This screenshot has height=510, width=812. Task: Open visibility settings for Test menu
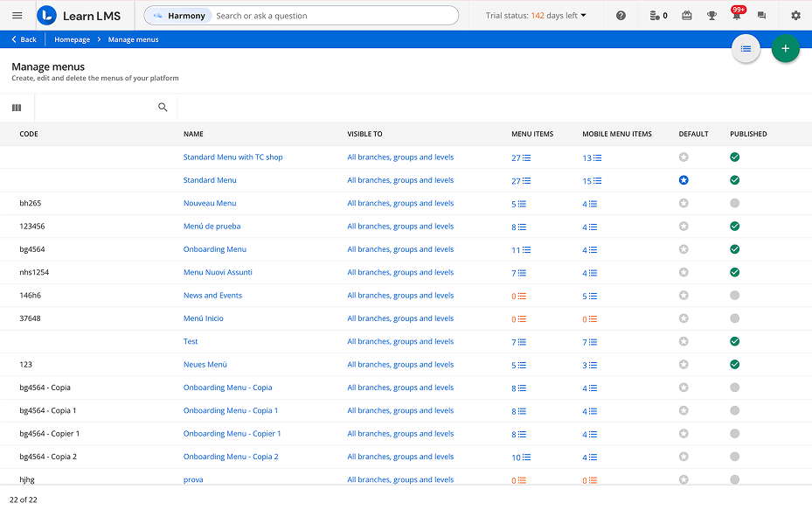(x=400, y=341)
